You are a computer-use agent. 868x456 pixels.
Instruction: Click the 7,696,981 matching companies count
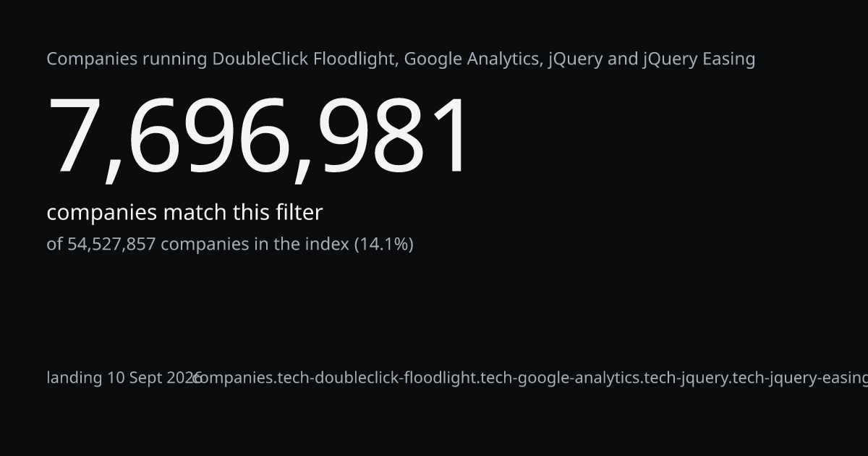pyautogui.click(x=259, y=138)
